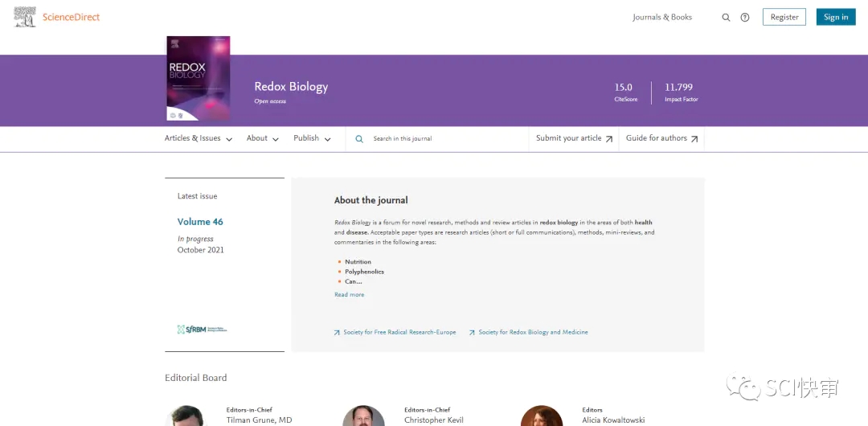Click the 11.799 Impact Factor value
The image size is (868, 426).
pyautogui.click(x=678, y=87)
